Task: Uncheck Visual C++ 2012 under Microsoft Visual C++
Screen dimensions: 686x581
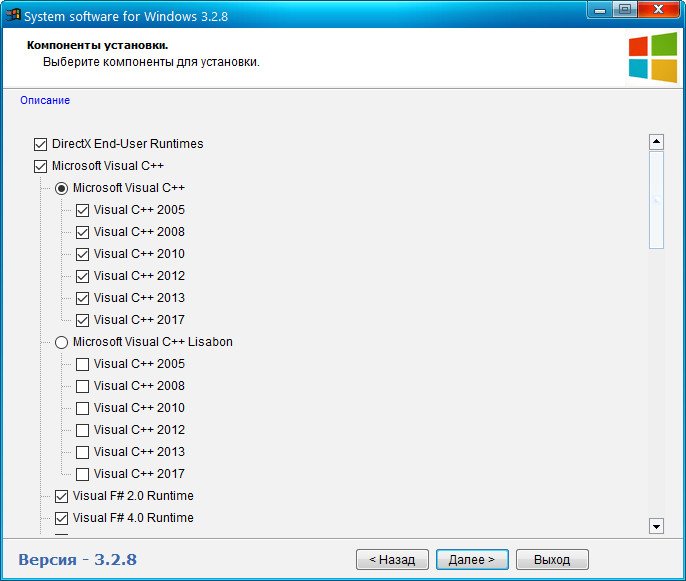Action: (82, 276)
